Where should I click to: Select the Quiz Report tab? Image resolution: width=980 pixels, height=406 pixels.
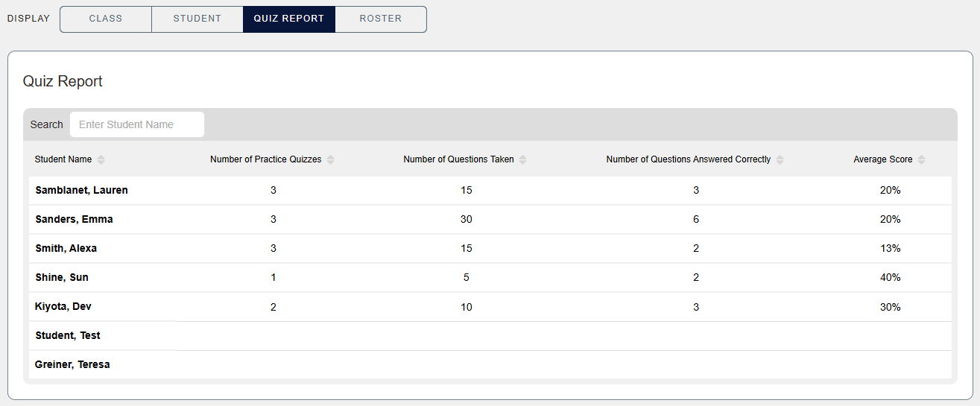pyautogui.click(x=289, y=19)
